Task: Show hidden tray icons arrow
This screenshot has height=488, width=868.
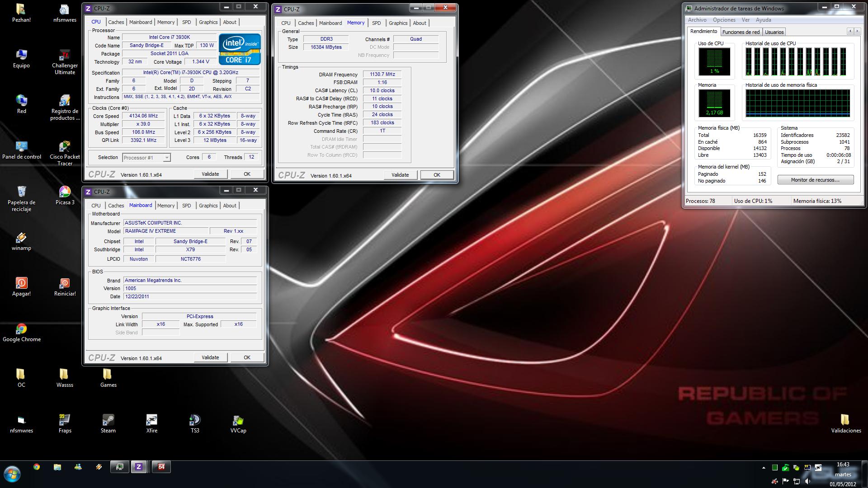Action: (764, 467)
